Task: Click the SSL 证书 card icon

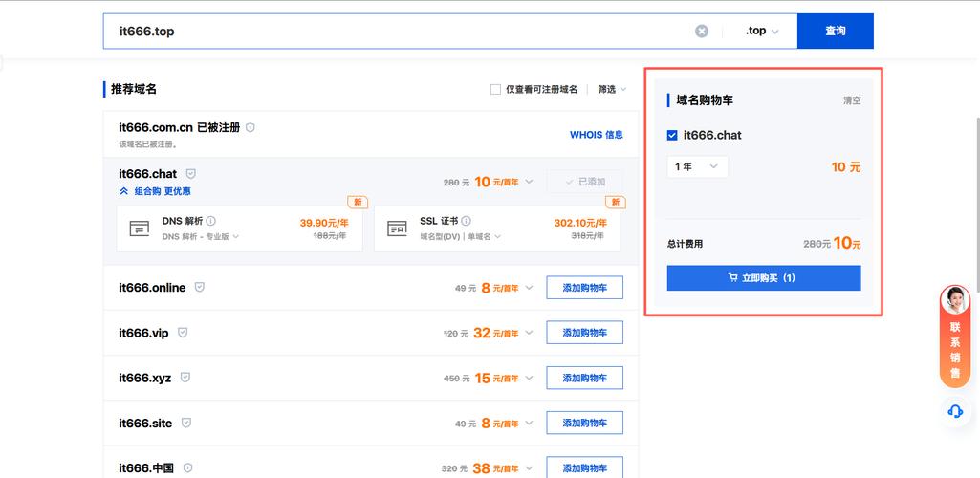Action: coord(397,228)
